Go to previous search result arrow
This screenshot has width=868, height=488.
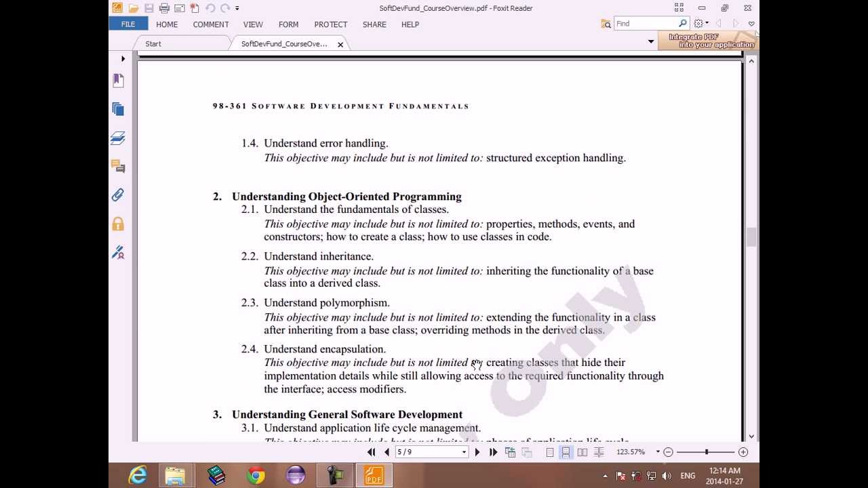tap(718, 24)
